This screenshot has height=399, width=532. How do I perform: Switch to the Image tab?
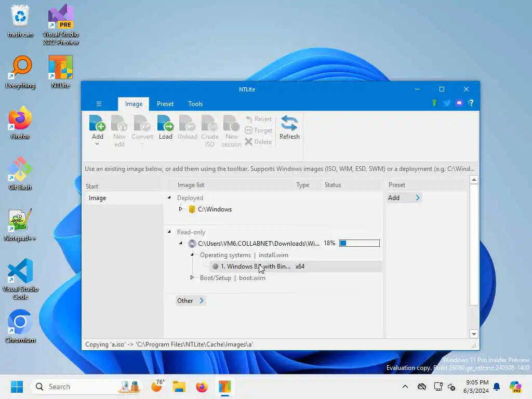(x=134, y=104)
